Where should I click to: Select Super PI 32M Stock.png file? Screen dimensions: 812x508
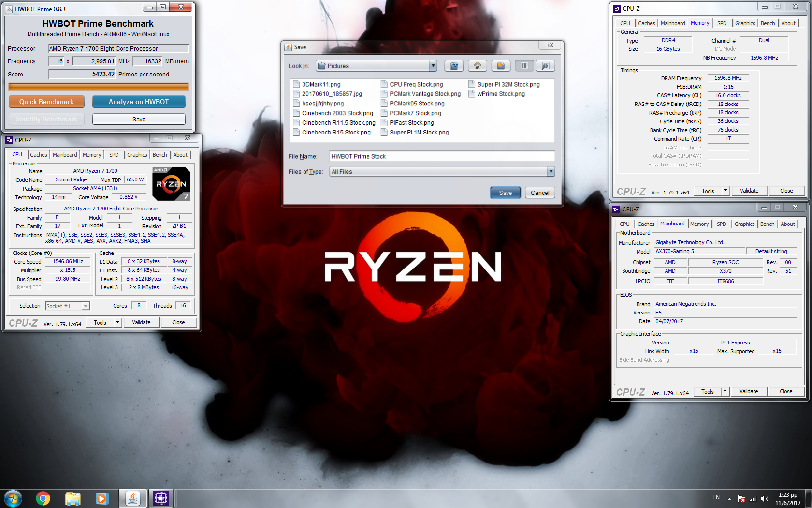[504, 84]
